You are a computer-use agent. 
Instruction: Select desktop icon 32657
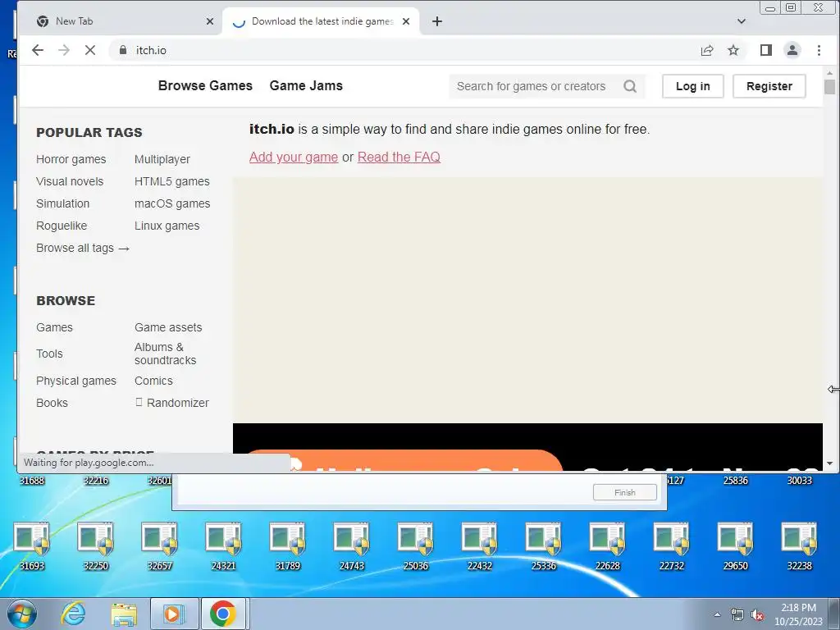pos(160,546)
